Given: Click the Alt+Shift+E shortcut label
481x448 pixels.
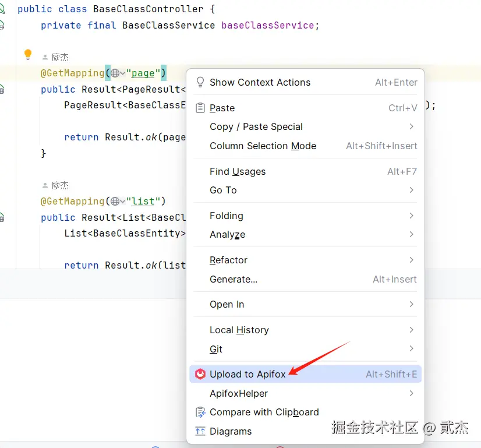Looking at the screenshot, I should point(391,374).
